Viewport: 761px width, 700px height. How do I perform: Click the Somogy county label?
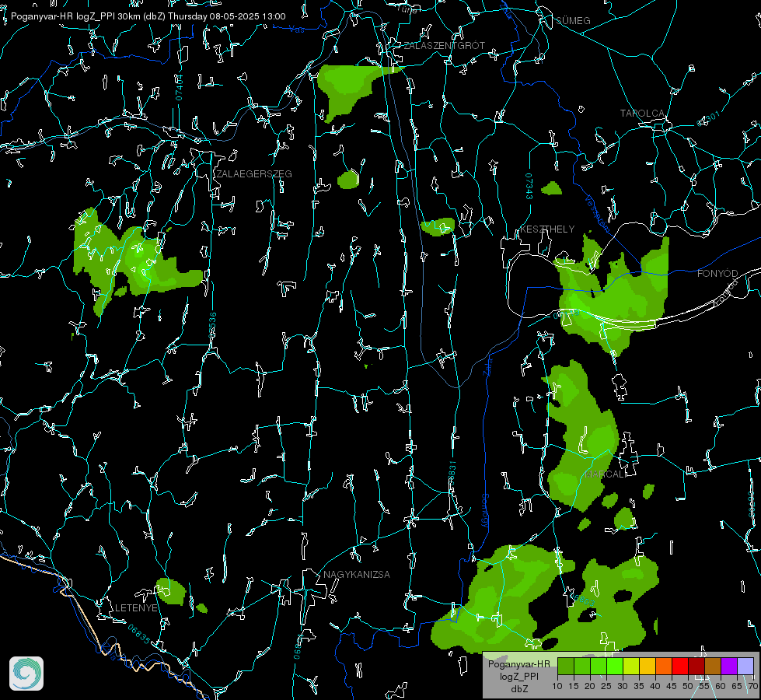point(485,511)
